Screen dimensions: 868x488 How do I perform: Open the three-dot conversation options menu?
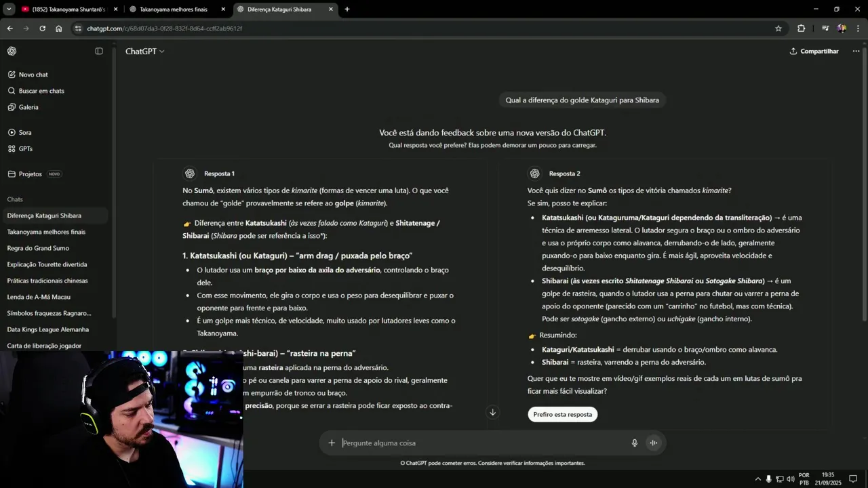(856, 52)
